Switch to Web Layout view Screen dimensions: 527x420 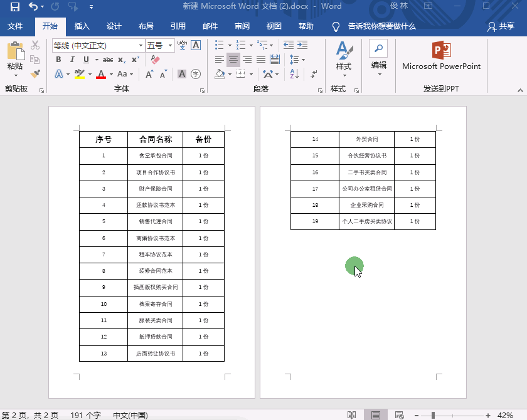(x=399, y=416)
